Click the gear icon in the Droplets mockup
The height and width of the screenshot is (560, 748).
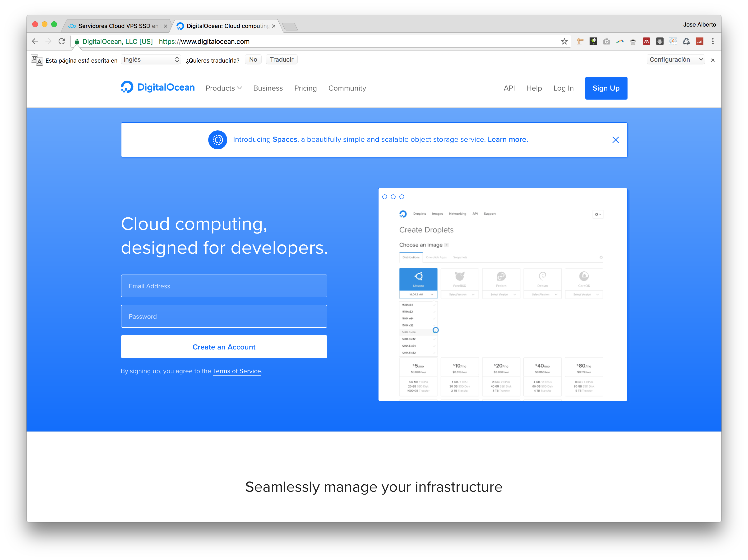coord(597,214)
